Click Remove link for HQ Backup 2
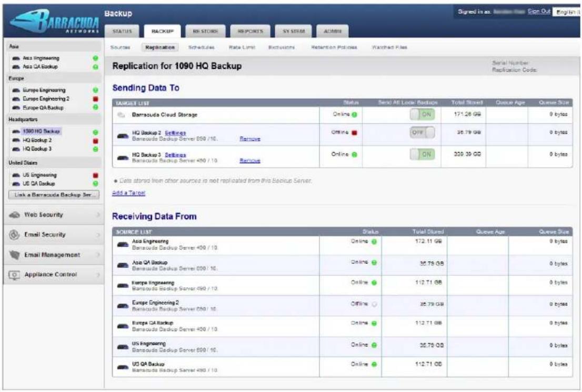 250,139
